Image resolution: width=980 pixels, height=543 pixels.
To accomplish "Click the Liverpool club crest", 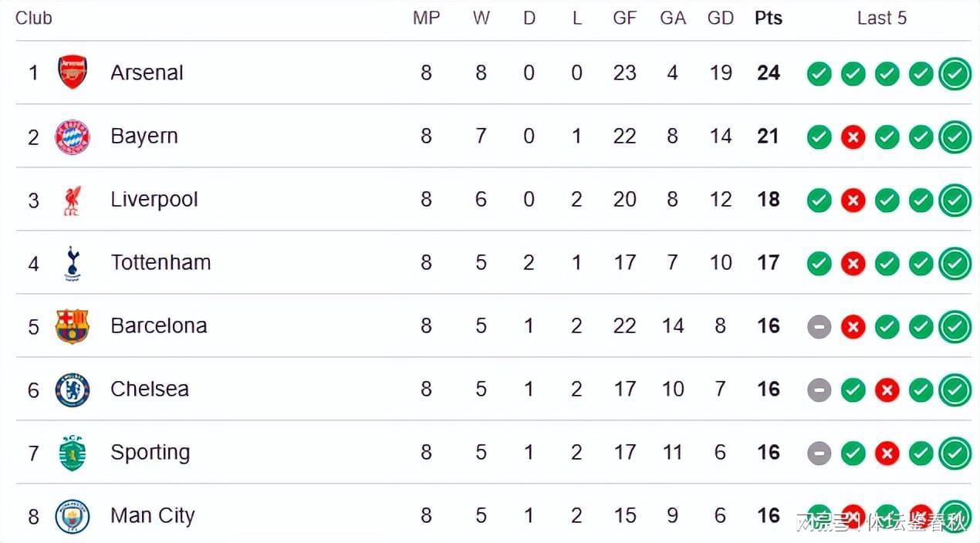I will (x=73, y=200).
